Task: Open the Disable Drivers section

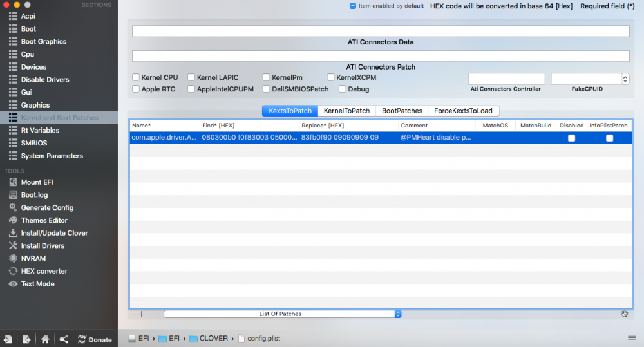Action: pyautogui.click(x=45, y=80)
